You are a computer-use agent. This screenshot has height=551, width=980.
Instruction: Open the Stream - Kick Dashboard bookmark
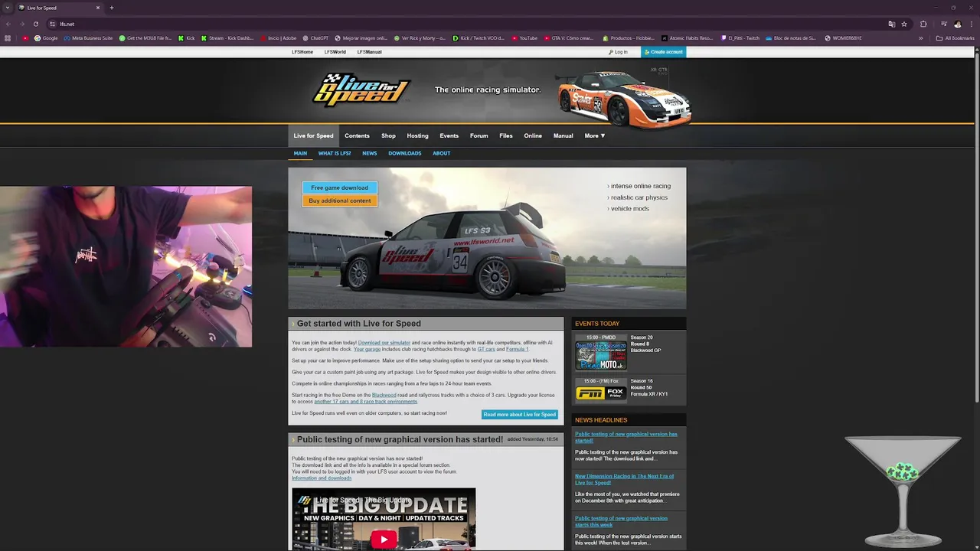tap(227, 37)
